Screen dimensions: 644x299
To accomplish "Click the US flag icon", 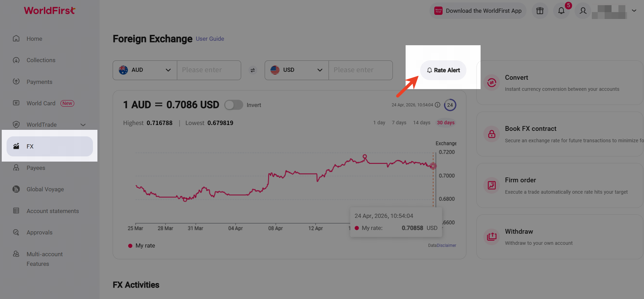I will tap(275, 70).
